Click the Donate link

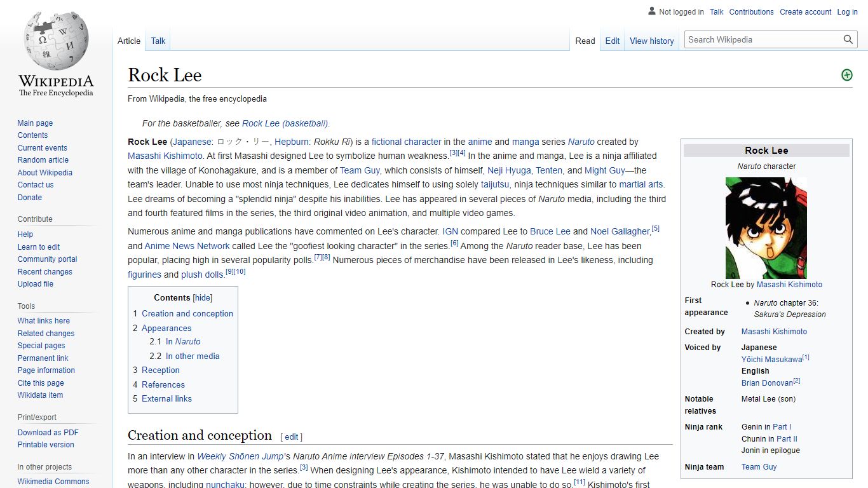point(29,198)
